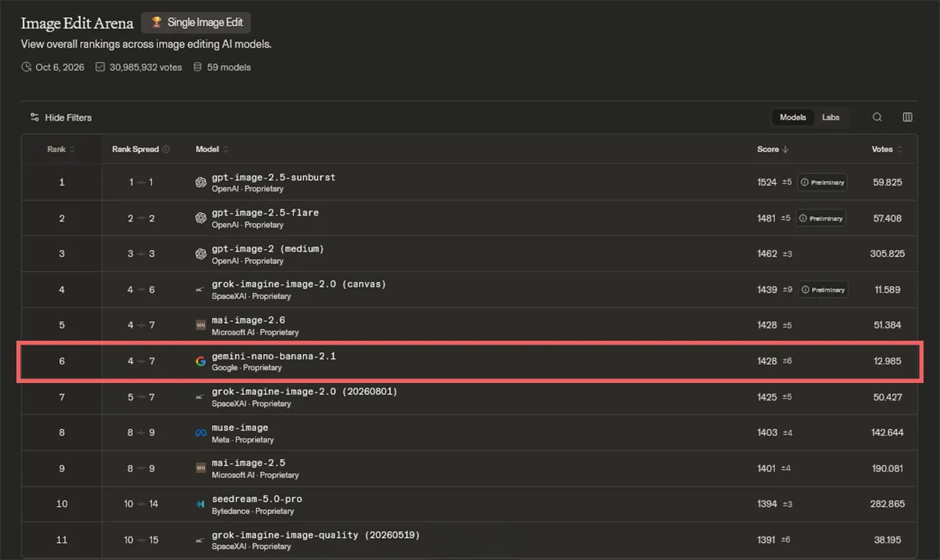
Task: Open the gpt-image-2.5-sunburst model link
Action: click(273, 177)
